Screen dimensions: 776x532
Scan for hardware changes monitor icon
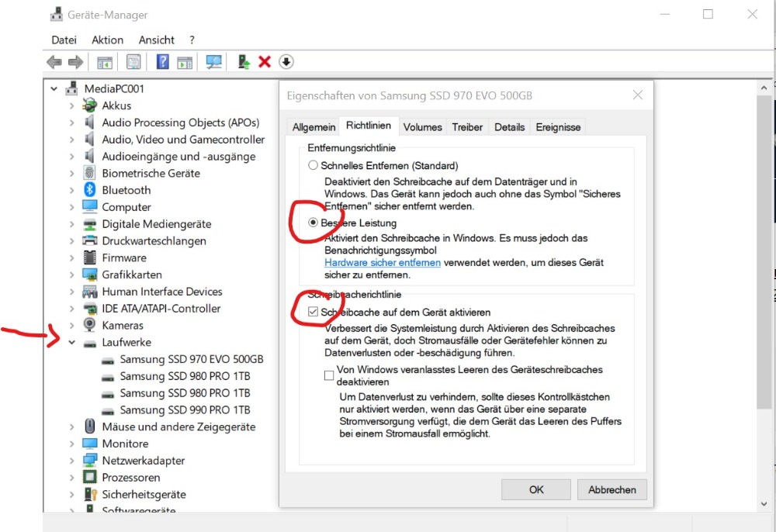(214, 62)
